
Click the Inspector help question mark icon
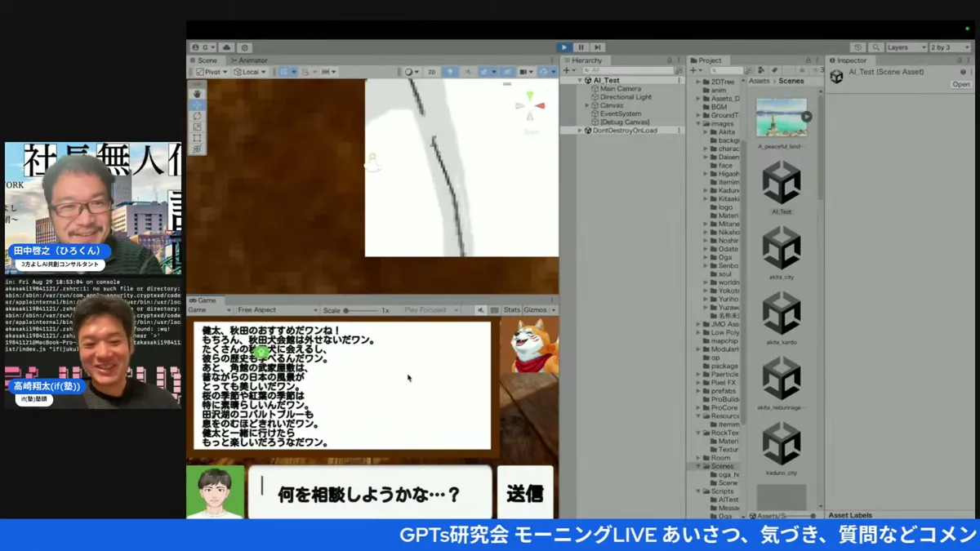(x=963, y=72)
